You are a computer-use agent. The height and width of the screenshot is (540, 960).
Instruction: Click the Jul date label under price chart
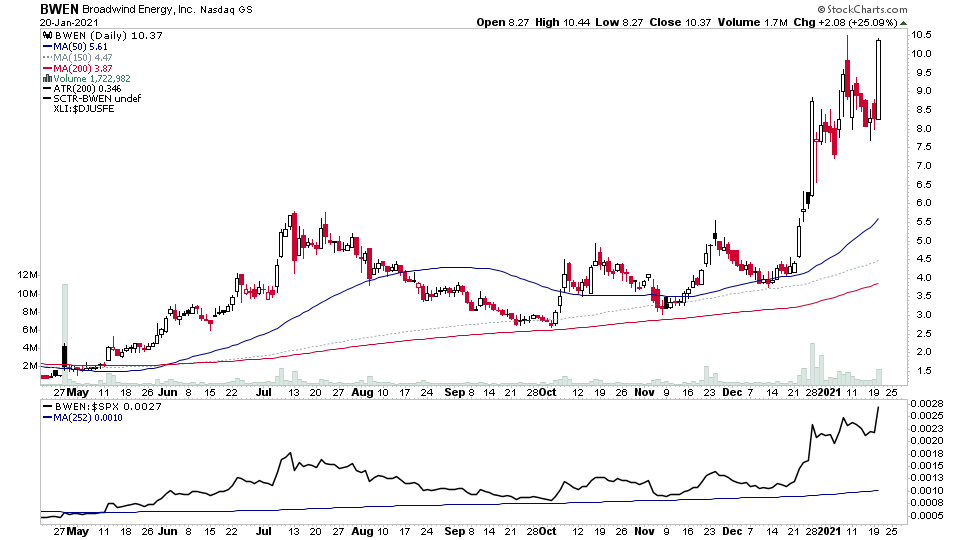[263, 392]
